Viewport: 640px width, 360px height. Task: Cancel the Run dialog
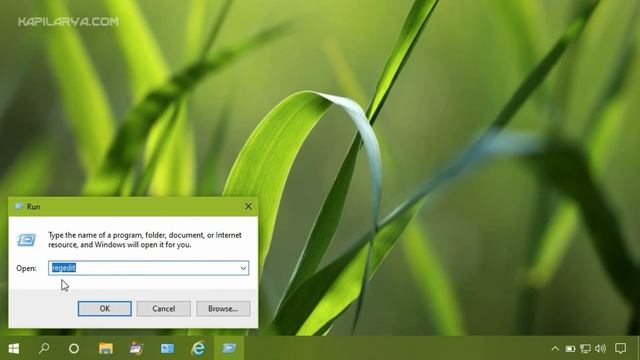(x=164, y=309)
